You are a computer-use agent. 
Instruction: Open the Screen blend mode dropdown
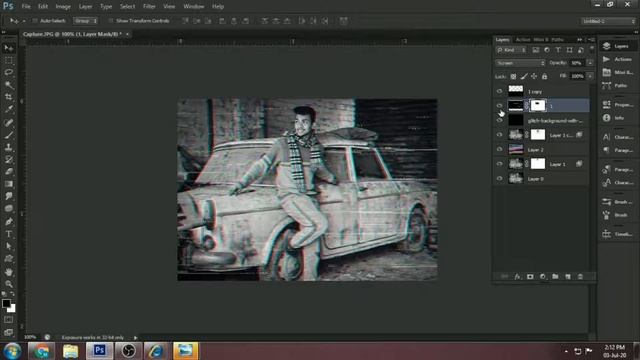click(x=520, y=63)
